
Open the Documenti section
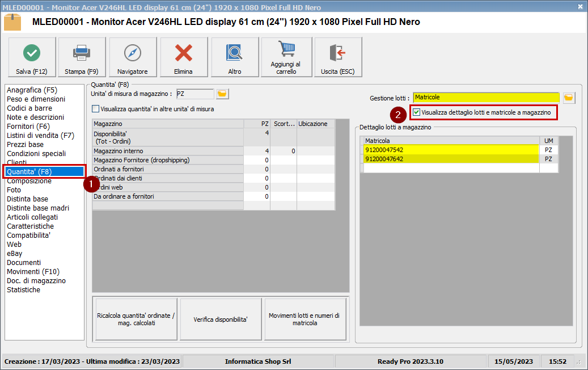point(24,262)
